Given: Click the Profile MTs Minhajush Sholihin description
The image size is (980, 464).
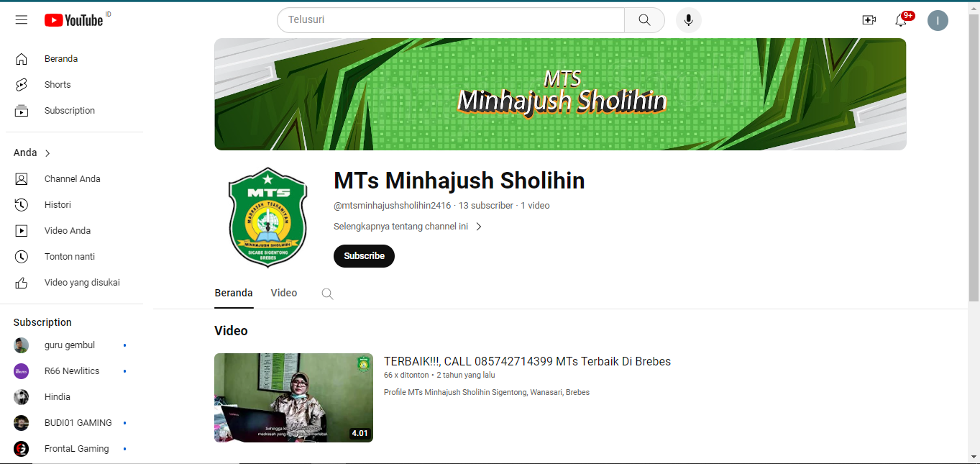Looking at the screenshot, I should click(x=487, y=393).
